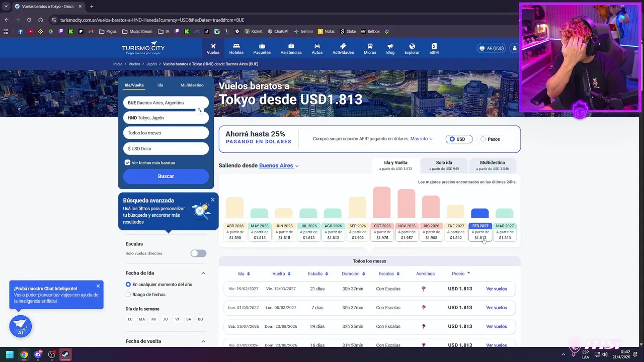Select the MAY 2026 month price card

pos(260,232)
